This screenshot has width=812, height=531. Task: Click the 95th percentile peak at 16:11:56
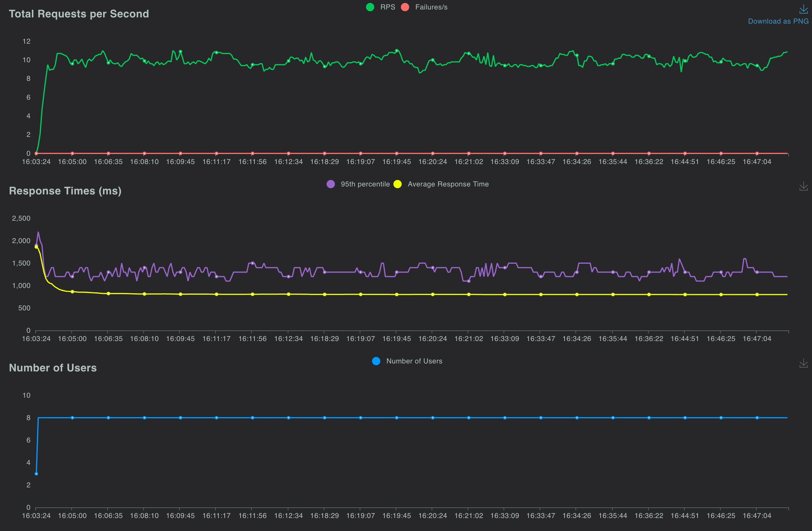pos(252,263)
